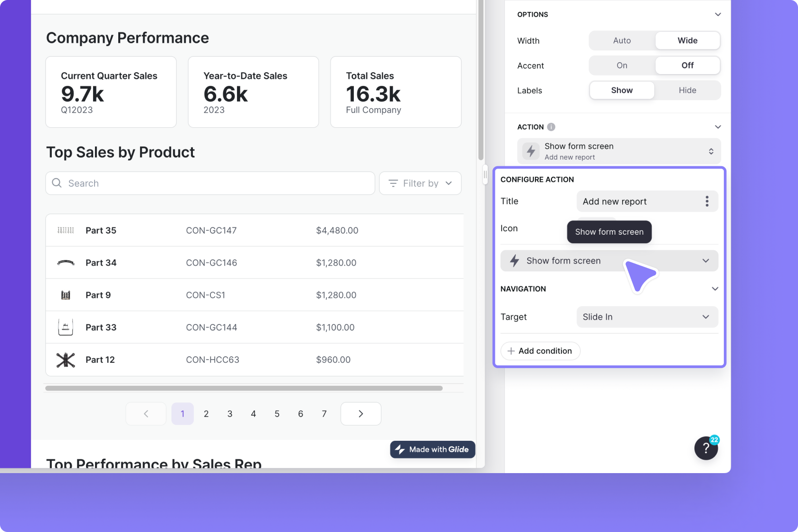Go to page 7
This screenshot has height=532, width=798.
click(x=324, y=414)
